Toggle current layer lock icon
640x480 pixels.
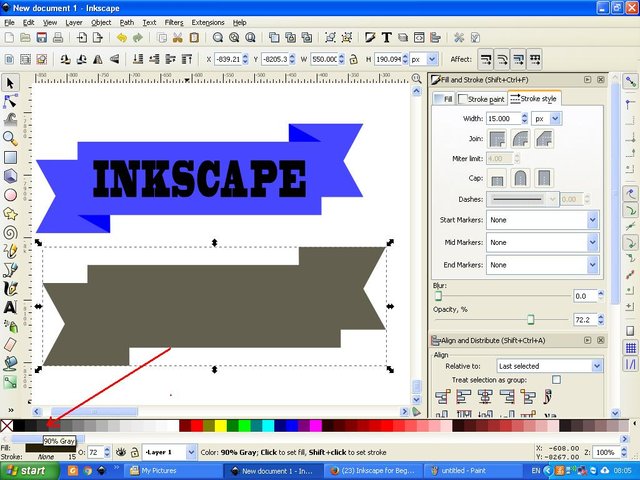click(135, 452)
